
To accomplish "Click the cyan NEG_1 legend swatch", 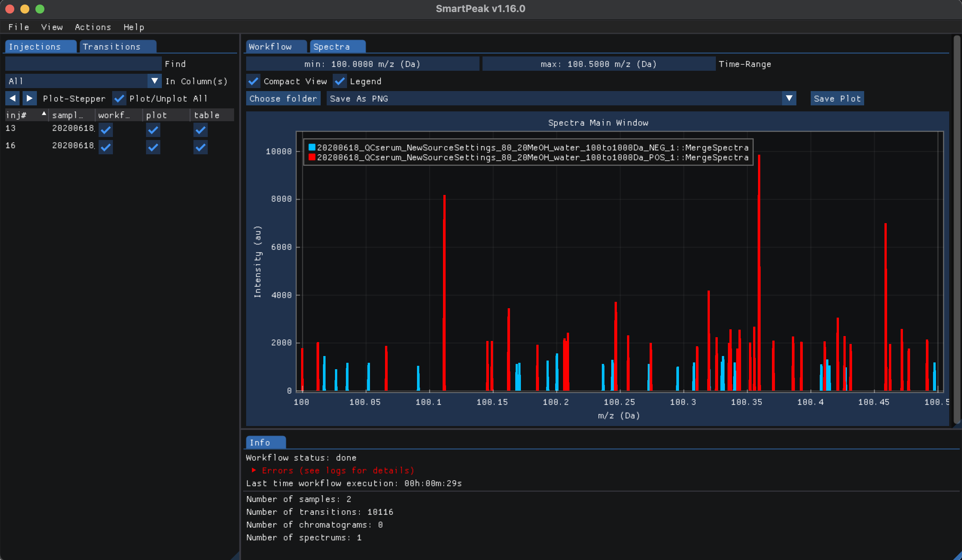I will click(x=312, y=148).
